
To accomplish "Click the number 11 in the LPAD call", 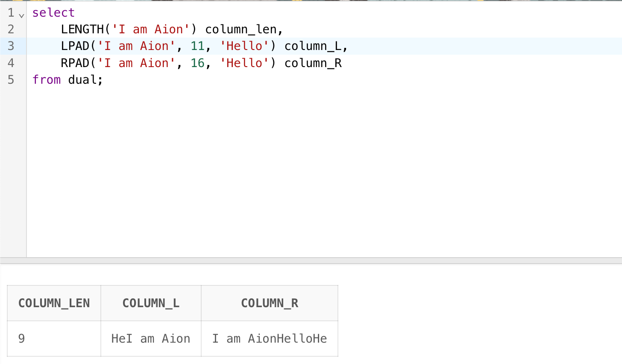I will [x=197, y=46].
